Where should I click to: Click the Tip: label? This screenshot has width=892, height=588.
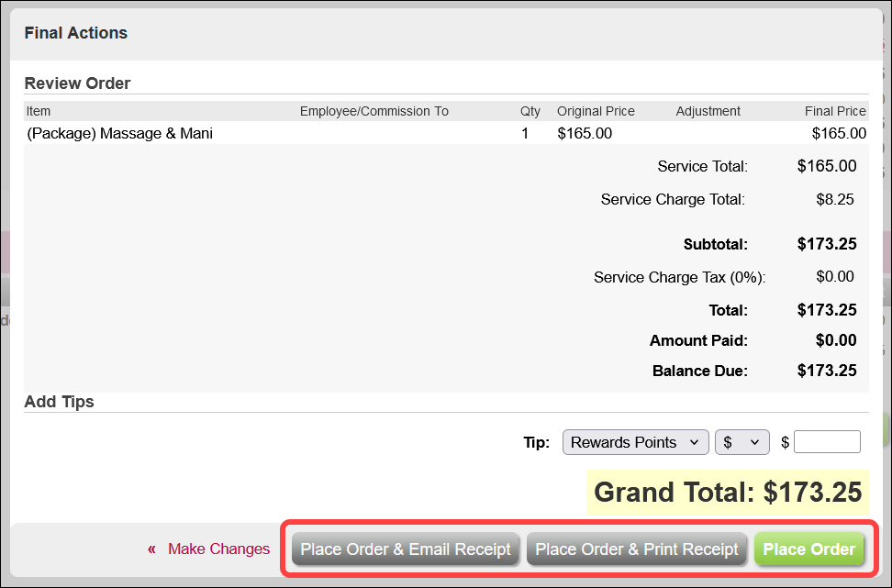pyautogui.click(x=537, y=442)
